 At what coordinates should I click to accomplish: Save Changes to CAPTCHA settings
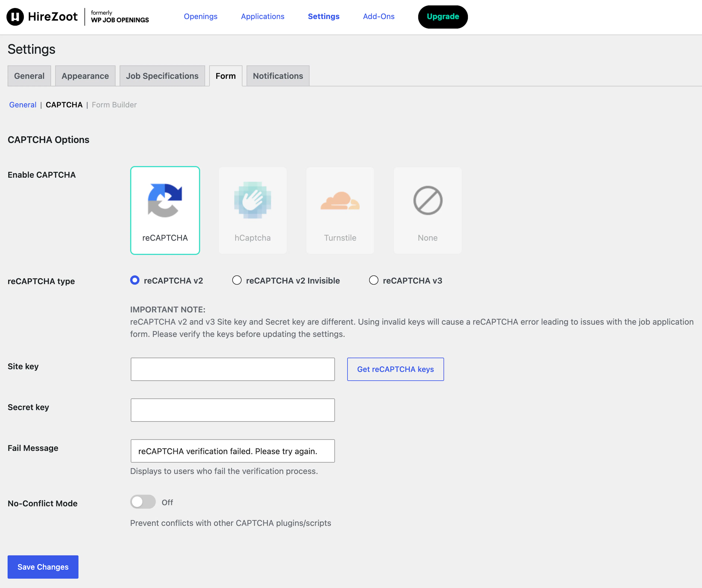click(43, 567)
